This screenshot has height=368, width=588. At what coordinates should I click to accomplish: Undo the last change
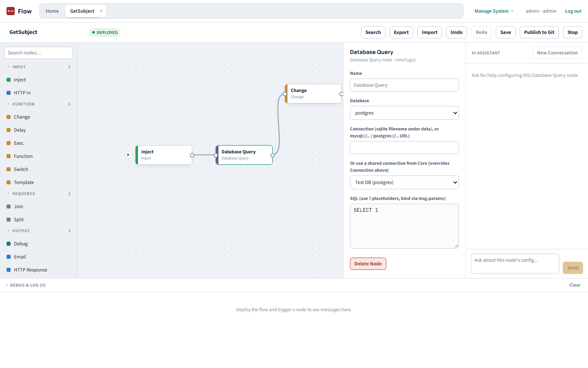click(x=457, y=32)
